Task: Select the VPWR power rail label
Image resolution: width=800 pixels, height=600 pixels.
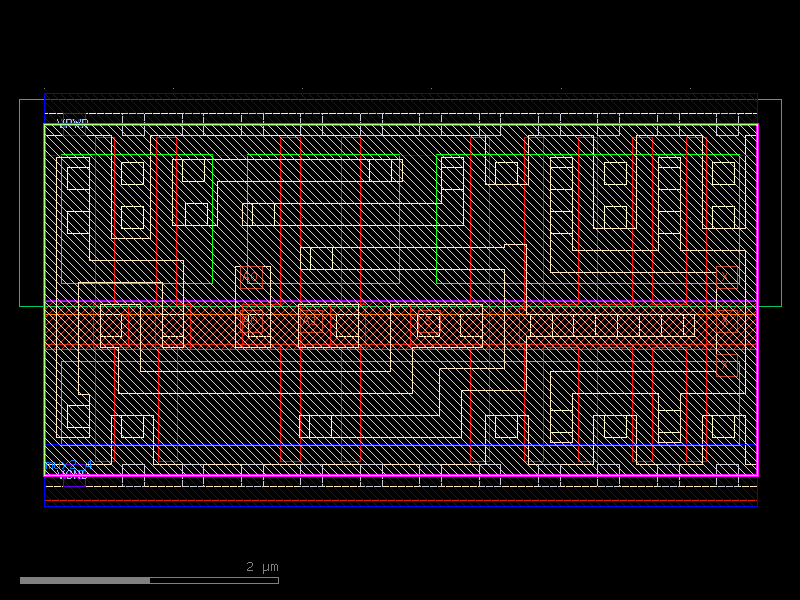Action: coord(72,123)
